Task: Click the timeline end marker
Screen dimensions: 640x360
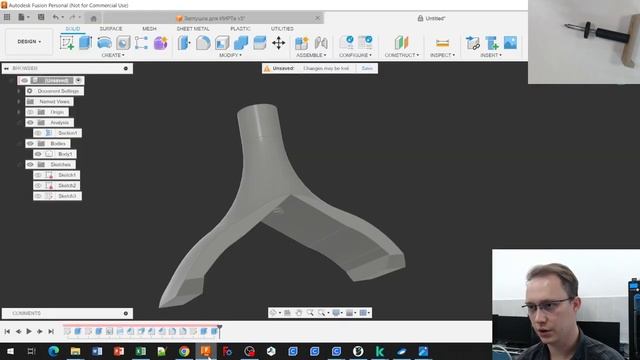Action: pyautogui.click(x=220, y=331)
